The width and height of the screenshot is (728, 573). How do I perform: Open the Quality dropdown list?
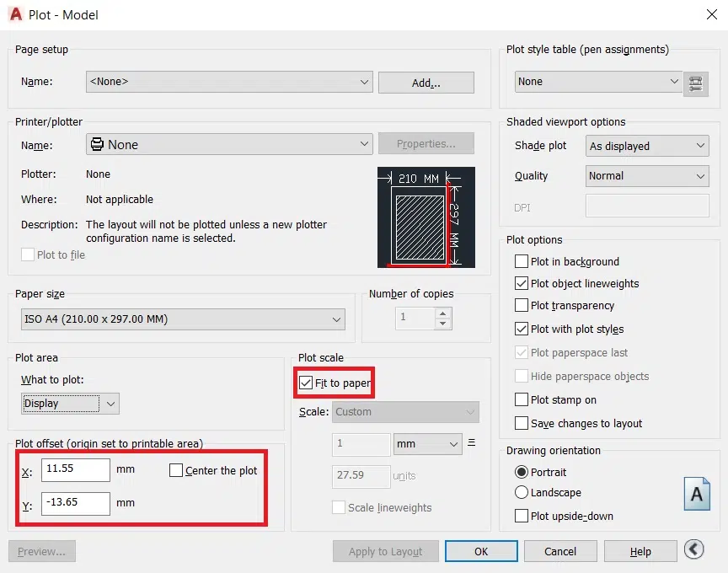tap(647, 176)
